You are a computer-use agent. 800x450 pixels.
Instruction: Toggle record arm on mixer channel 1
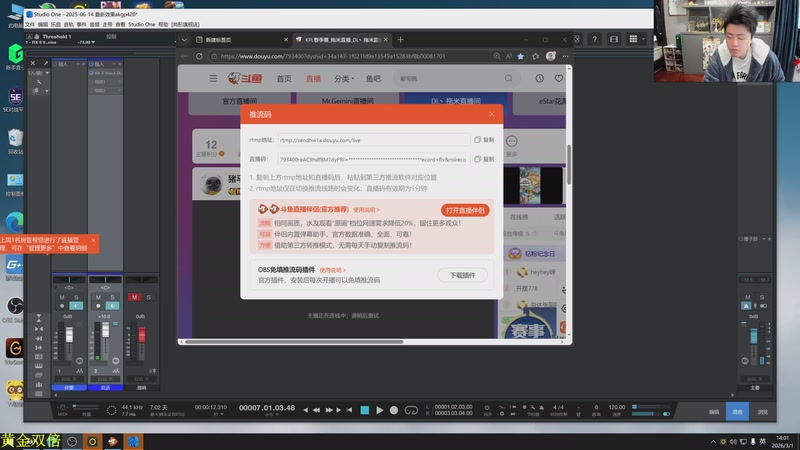[x=62, y=306]
